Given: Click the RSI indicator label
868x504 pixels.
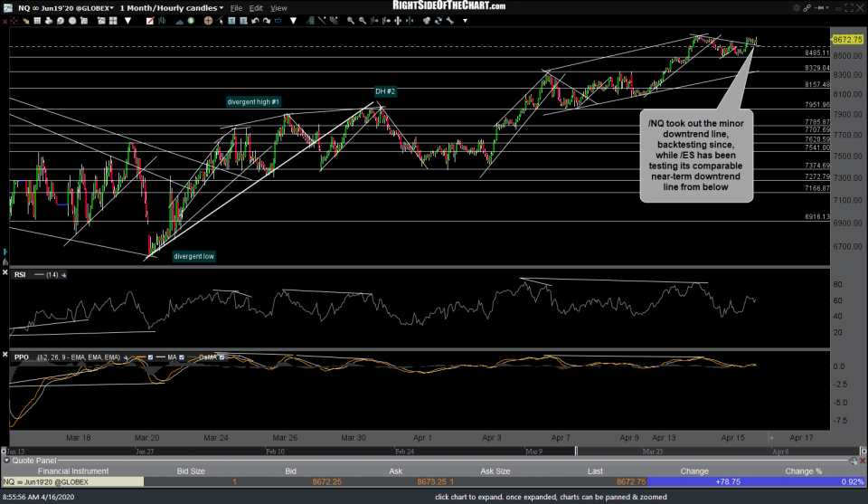Looking at the screenshot, I should pyautogui.click(x=20, y=275).
